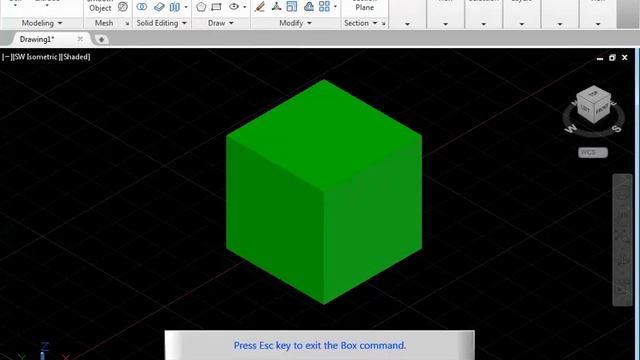Click the Solid Union icon
This screenshot has width=640, height=360.
[142, 7]
